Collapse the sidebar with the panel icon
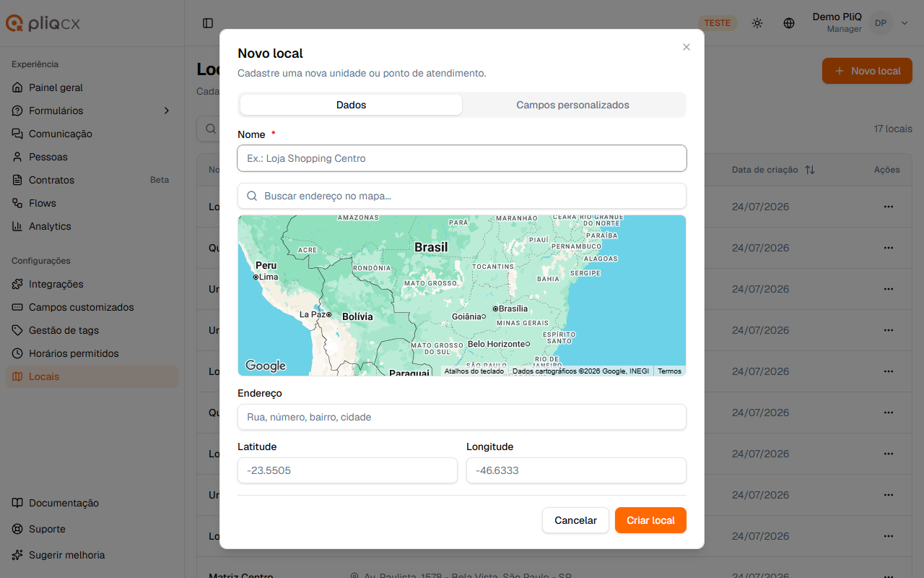Viewport: 924px width, 578px height. click(208, 23)
